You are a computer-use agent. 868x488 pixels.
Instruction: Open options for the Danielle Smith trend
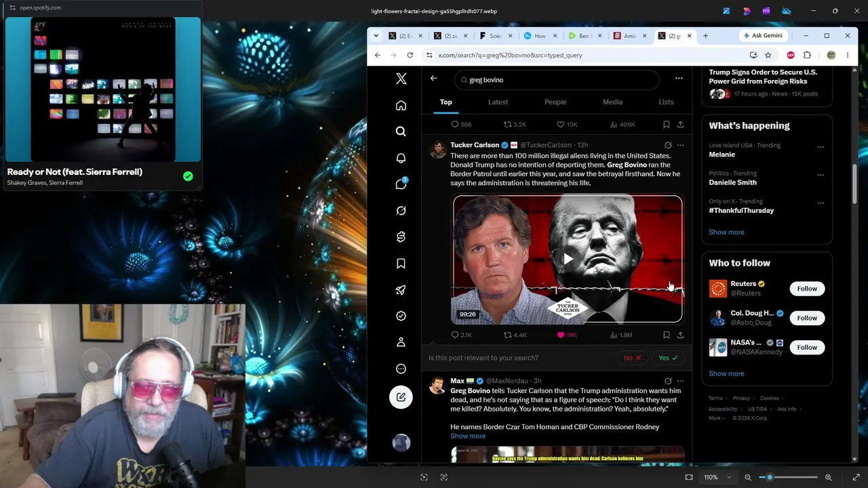[x=821, y=175]
